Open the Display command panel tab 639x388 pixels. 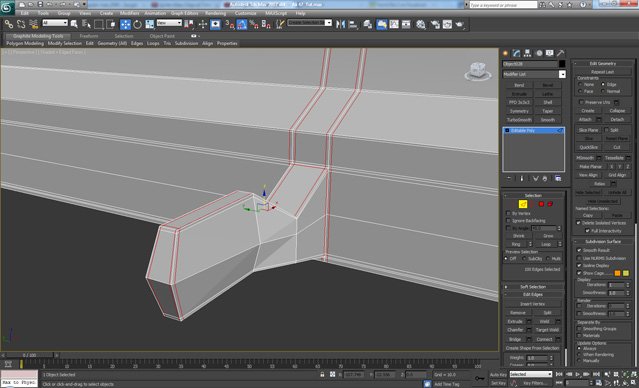550,53
